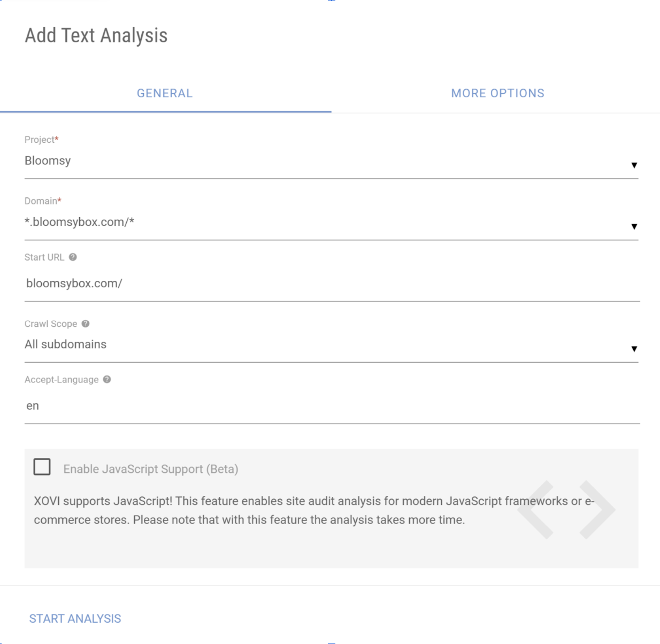The width and height of the screenshot is (660, 644).
Task: Click the 'Enable JavaScript Support (Beta)' label
Action: click(x=151, y=469)
